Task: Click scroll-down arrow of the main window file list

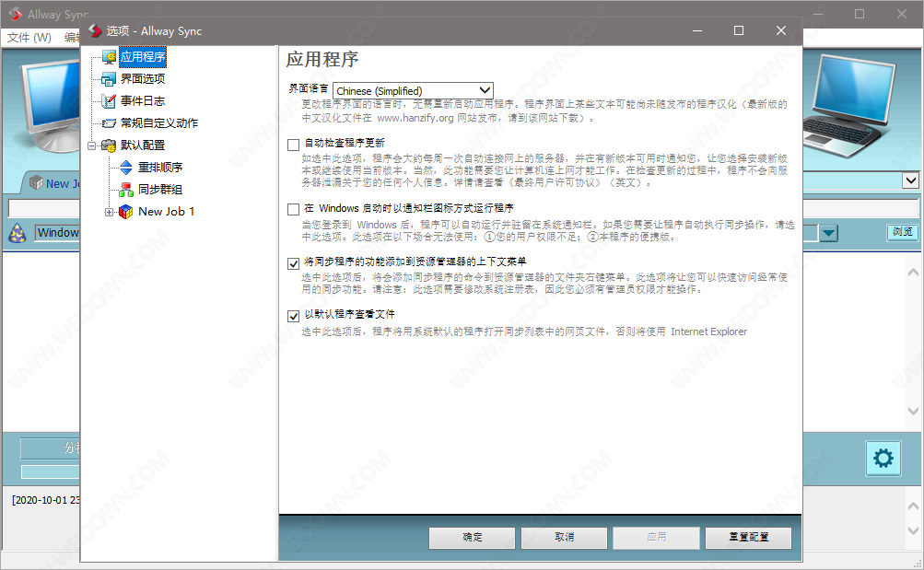Action: tap(913, 411)
